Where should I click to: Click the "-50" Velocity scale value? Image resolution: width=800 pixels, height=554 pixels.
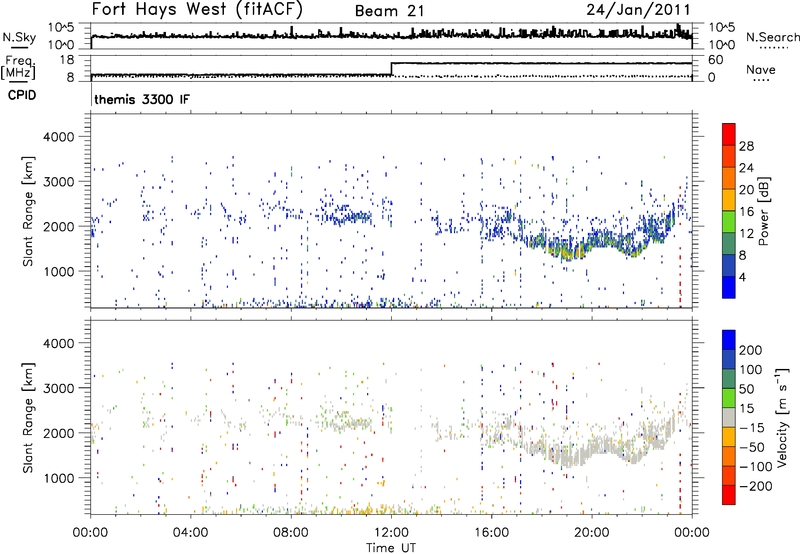(752, 447)
